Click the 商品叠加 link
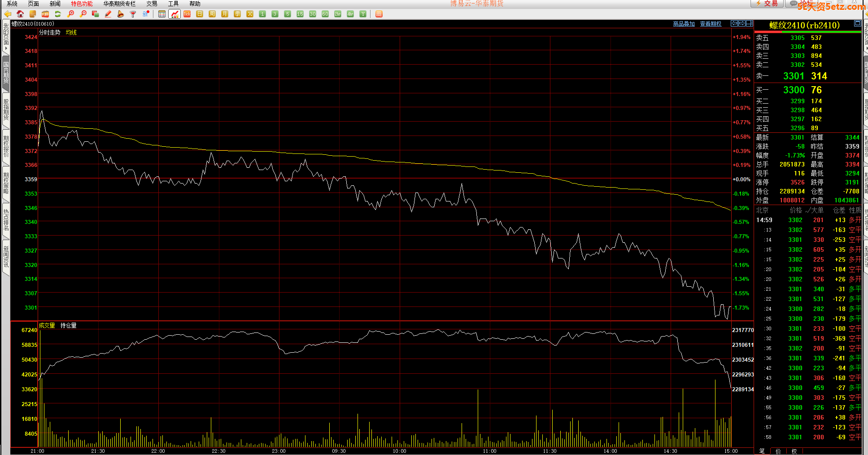This screenshot has height=455, width=868. coord(684,24)
